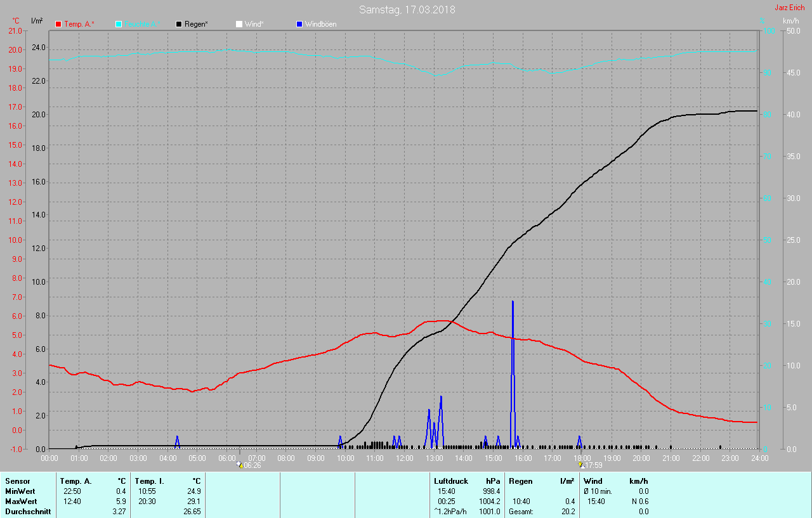Click the 20.2 total rain value
The width and height of the screenshot is (812, 518).
[x=568, y=512]
